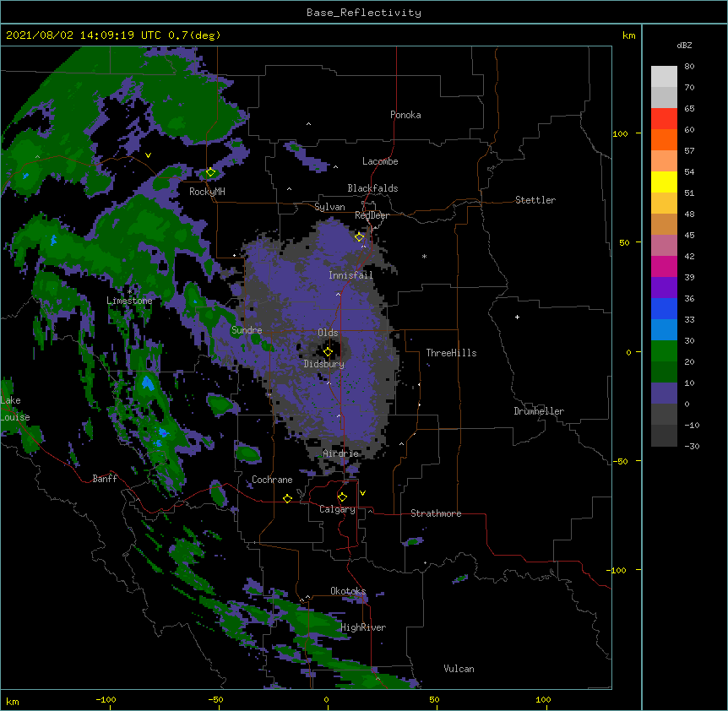Image resolution: width=728 pixels, height=711 pixels.
Task: Click the HighRiver city label
Action: [x=363, y=627]
